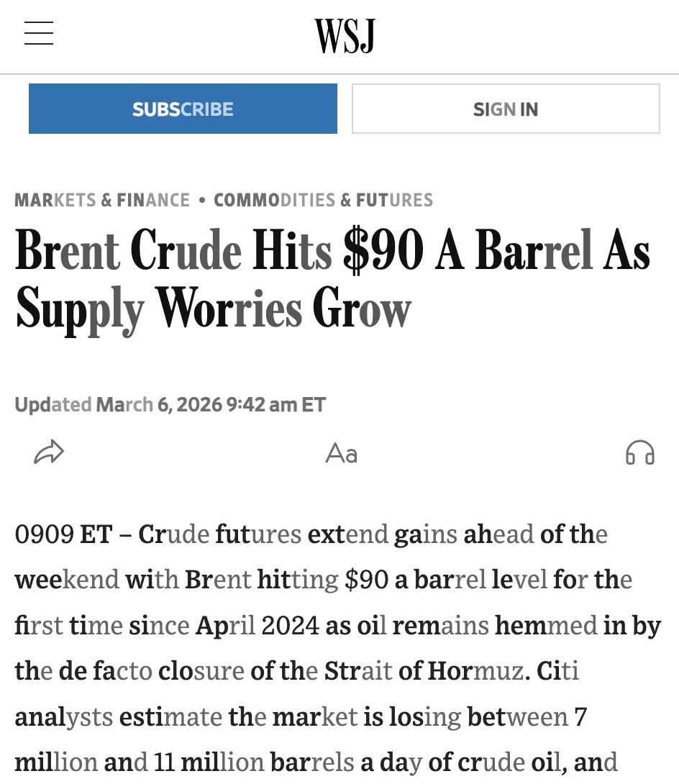Open the Aa text size options
This screenshot has height=784, width=679.
tap(341, 453)
